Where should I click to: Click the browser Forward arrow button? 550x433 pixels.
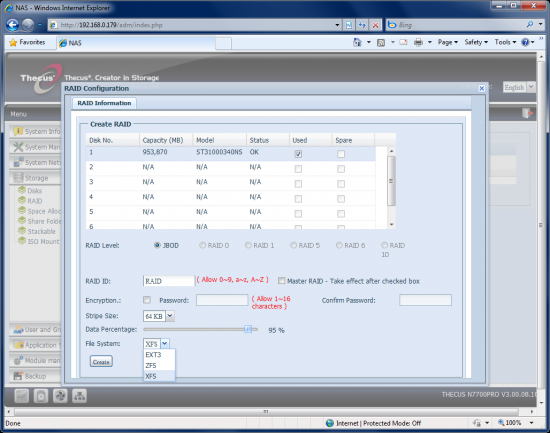tap(28, 25)
